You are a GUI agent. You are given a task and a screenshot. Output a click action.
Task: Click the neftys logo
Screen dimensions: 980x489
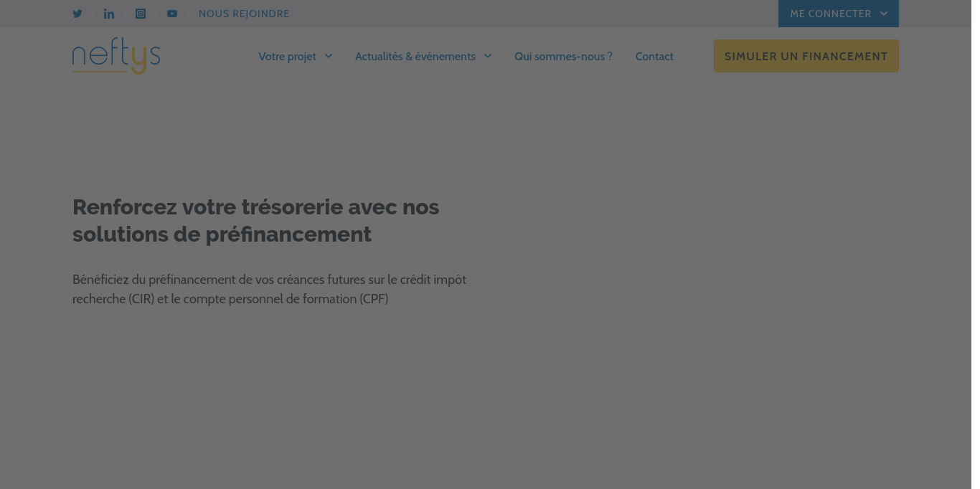pyautogui.click(x=116, y=56)
